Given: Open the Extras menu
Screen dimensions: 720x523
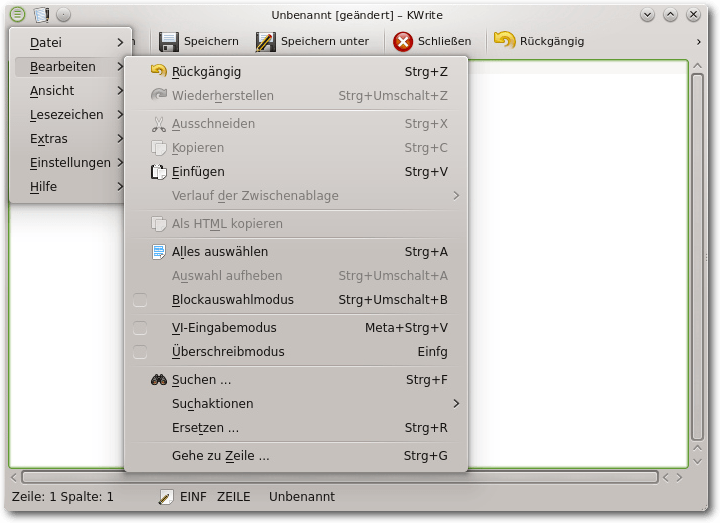Looking at the screenshot, I should (x=70, y=138).
